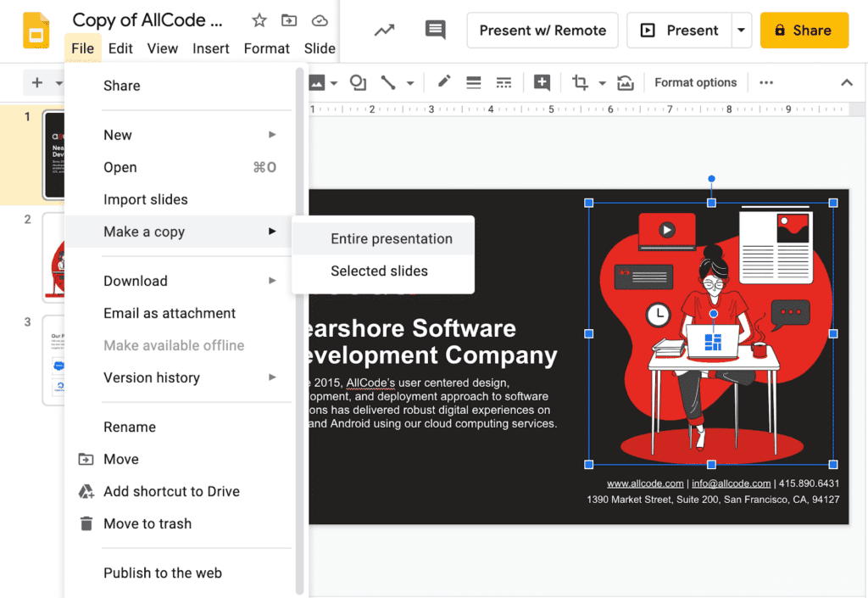This screenshot has width=868, height=598.
Task: Click the activity dashboard trend icon
Action: pos(384,31)
